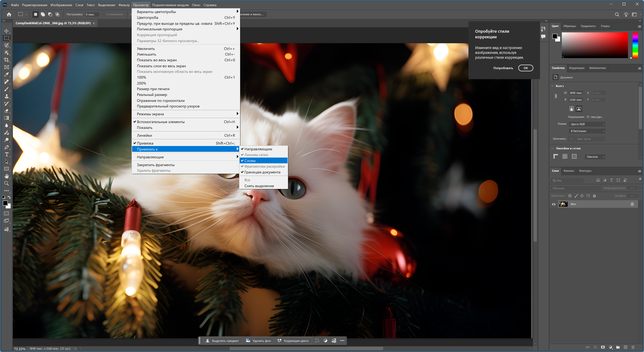Open the Цвета RGB mode dropdown
This screenshot has width=644, height=352.
click(587, 124)
